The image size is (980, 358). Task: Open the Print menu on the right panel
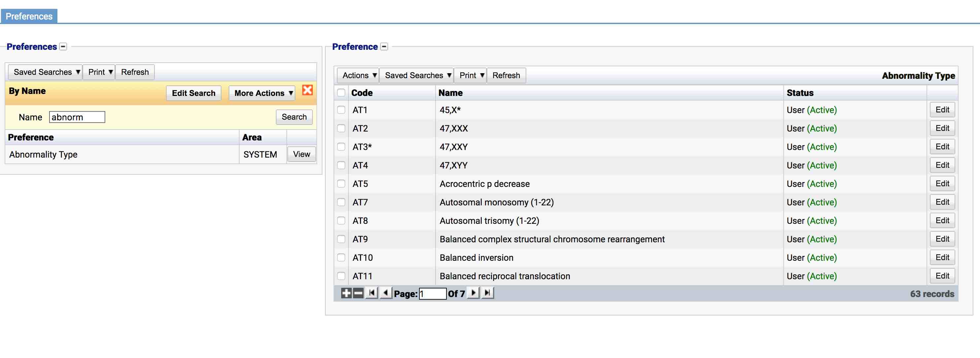(470, 75)
